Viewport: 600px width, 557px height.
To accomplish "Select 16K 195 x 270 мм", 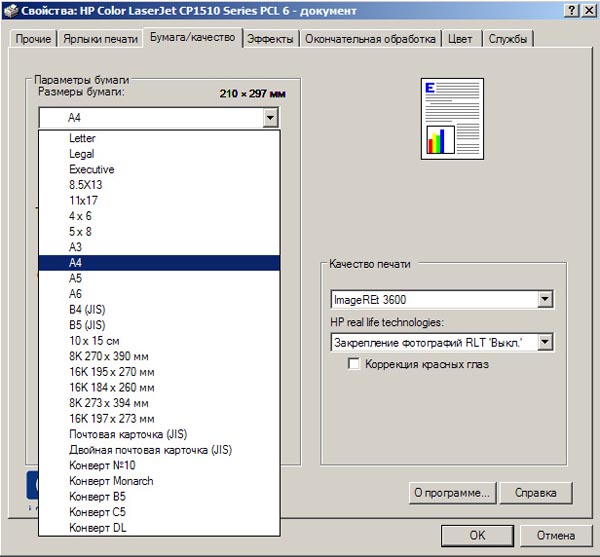I will coord(159,372).
